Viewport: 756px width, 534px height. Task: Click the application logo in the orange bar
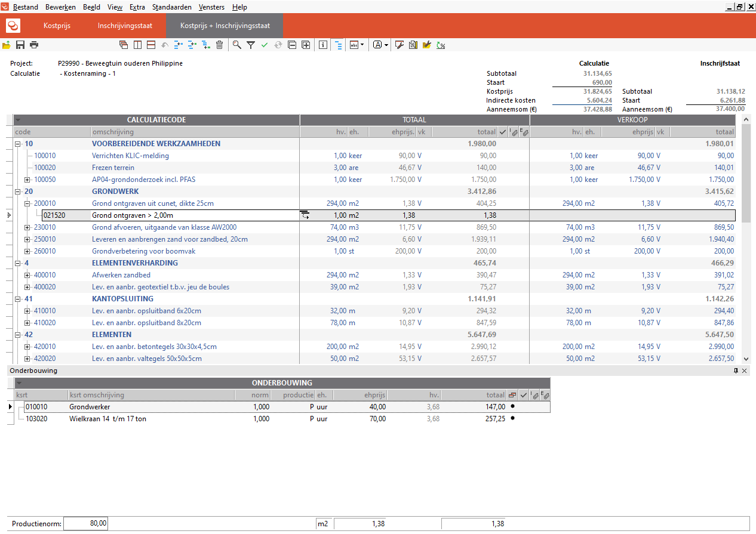point(13,26)
